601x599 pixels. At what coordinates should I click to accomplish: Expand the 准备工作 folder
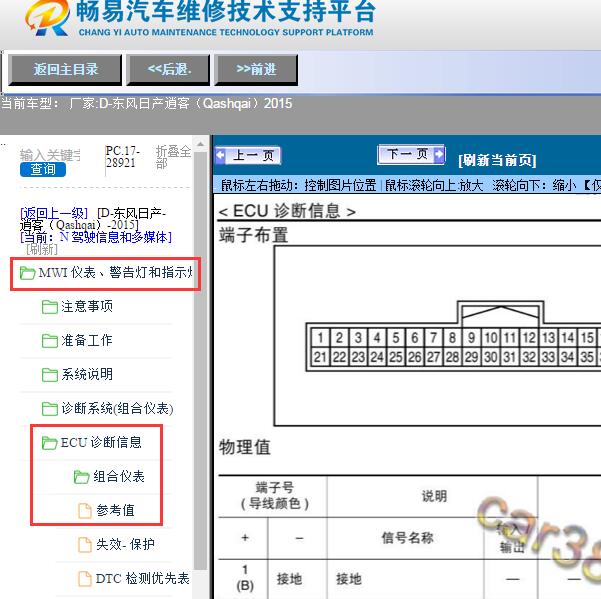(87, 340)
